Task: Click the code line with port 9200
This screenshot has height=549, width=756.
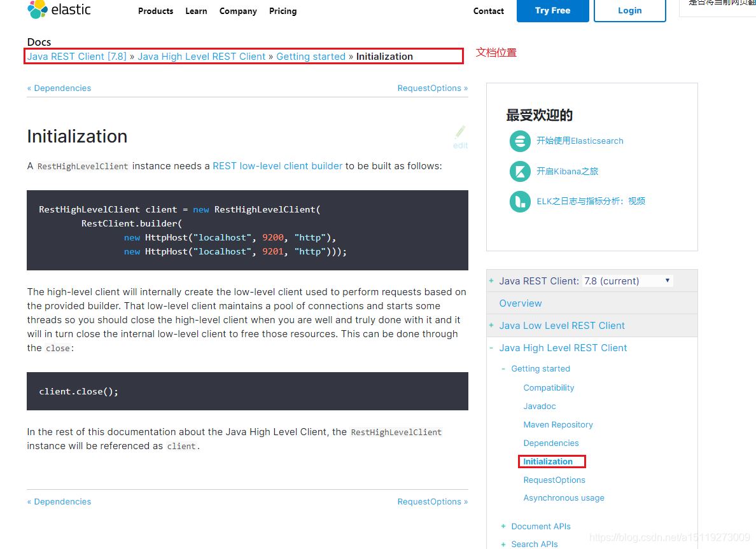Action: (230, 237)
